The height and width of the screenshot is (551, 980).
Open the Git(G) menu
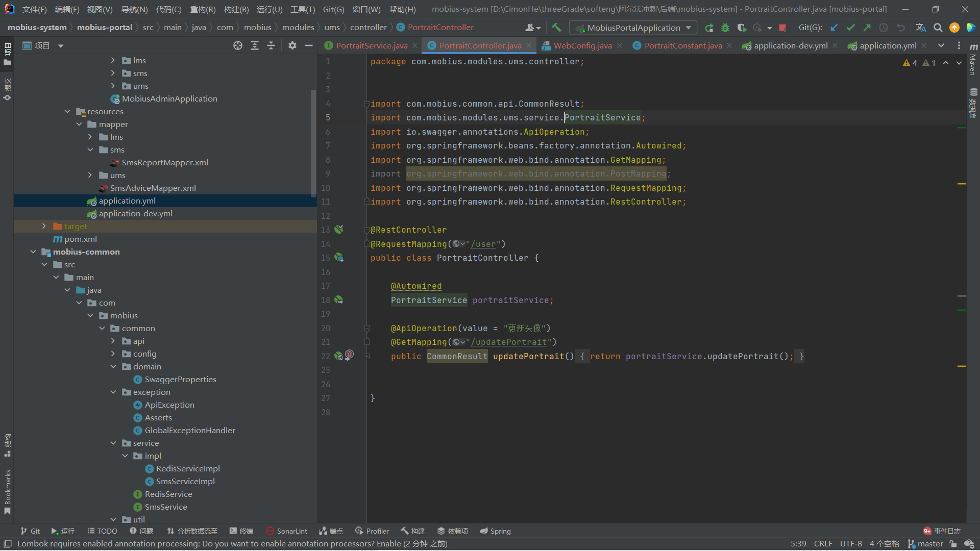pos(333,9)
